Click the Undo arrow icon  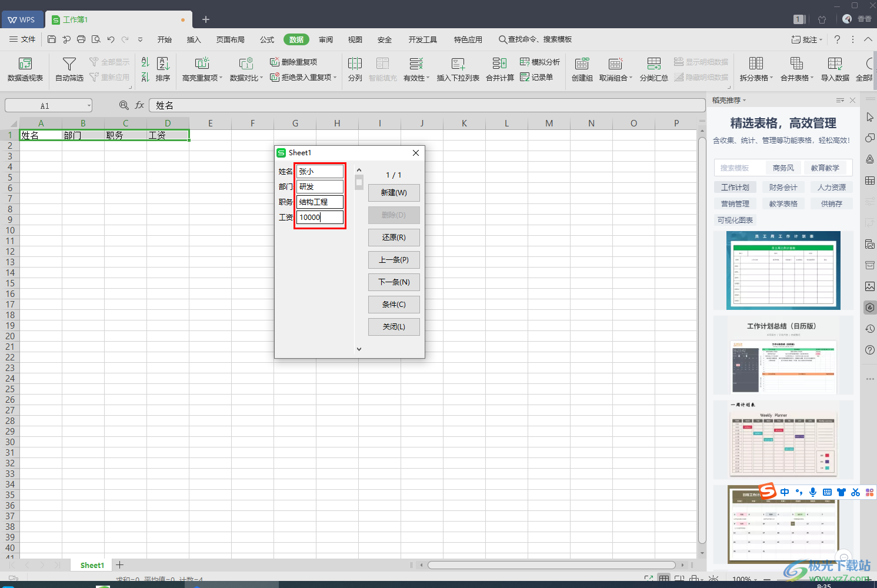click(x=111, y=39)
